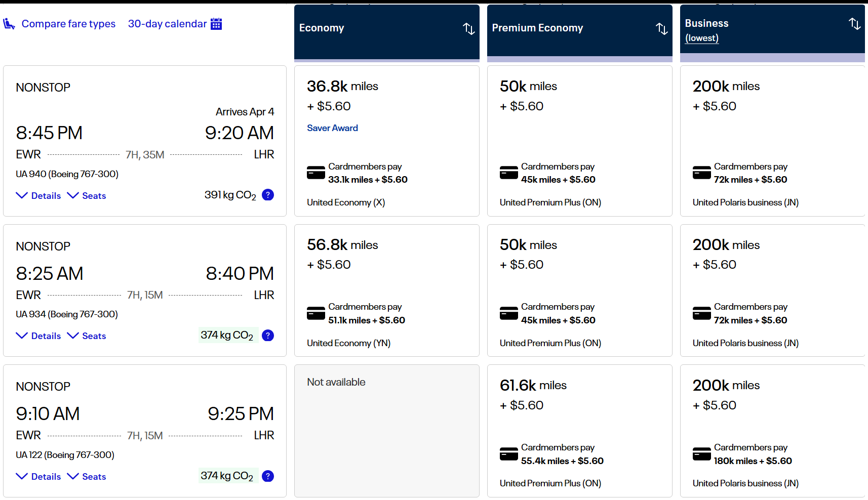Click the CO2 help icon for UA 934
Viewport: 868px width, 500px height.
268,336
